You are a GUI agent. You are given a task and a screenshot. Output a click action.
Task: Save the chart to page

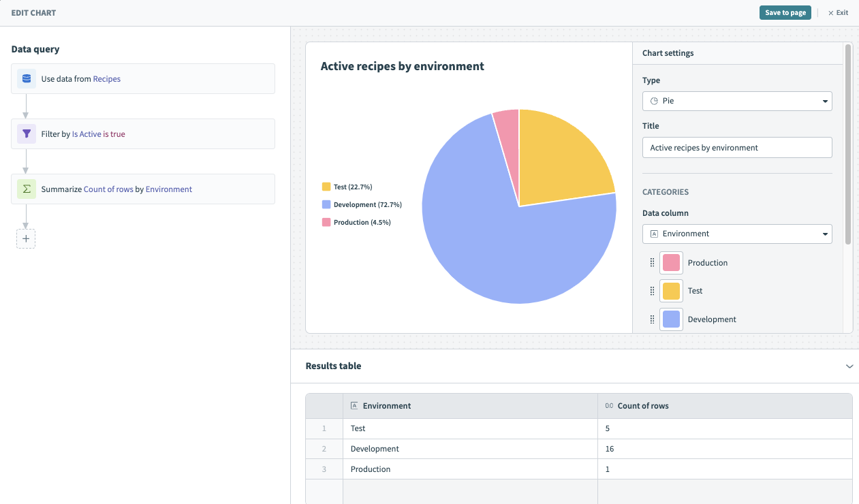785,13
